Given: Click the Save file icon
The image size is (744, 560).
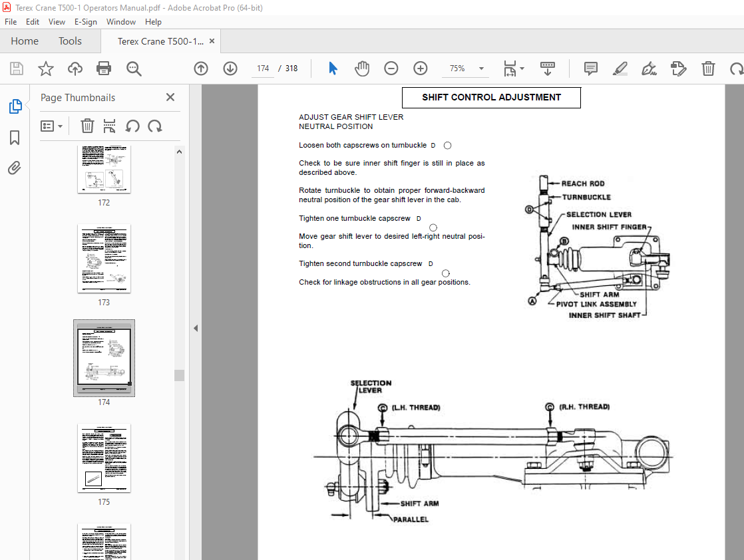Looking at the screenshot, I should coord(17,69).
